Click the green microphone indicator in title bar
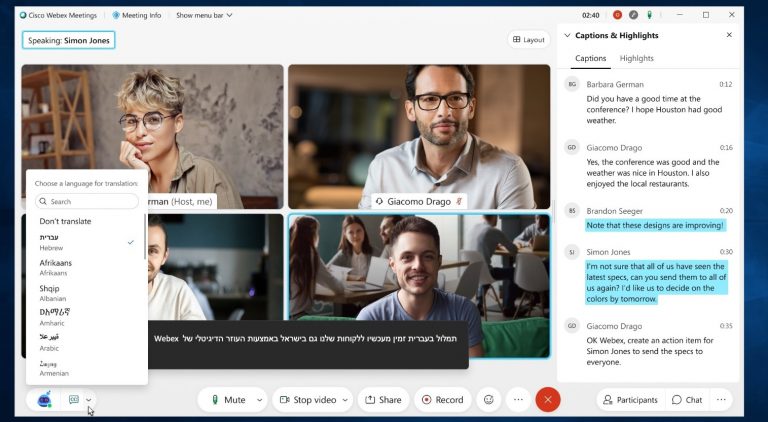Viewport: 768px width, 422px height. 649,15
